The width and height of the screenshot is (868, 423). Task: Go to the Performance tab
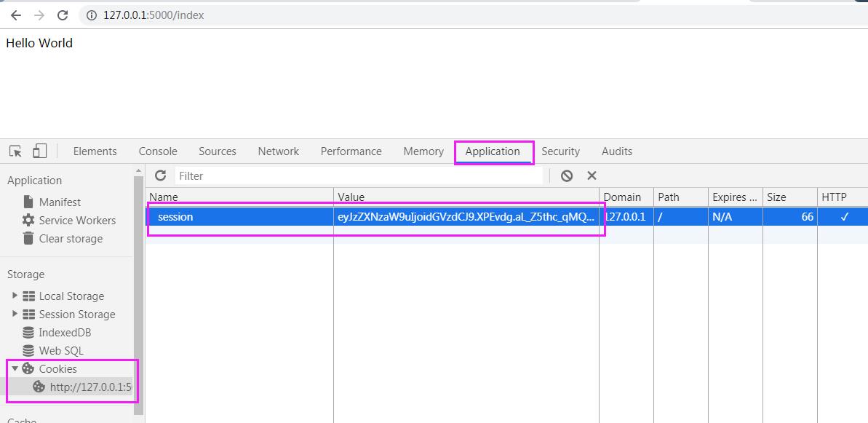pyautogui.click(x=351, y=151)
